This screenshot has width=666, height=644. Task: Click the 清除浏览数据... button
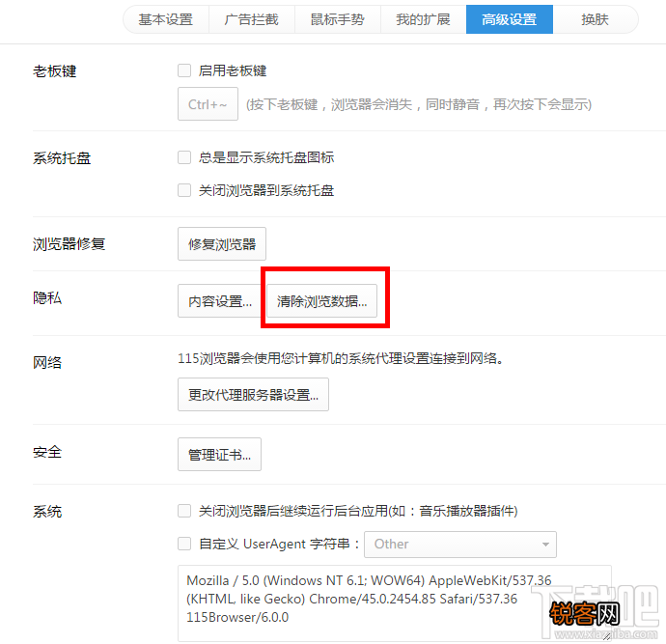(x=321, y=301)
